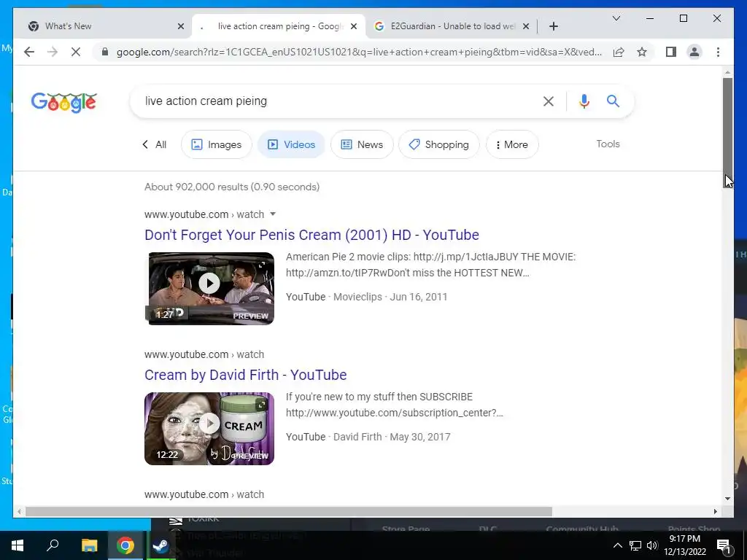Close the What's New tab
The height and width of the screenshot is (560, 747).
[181, 26]
